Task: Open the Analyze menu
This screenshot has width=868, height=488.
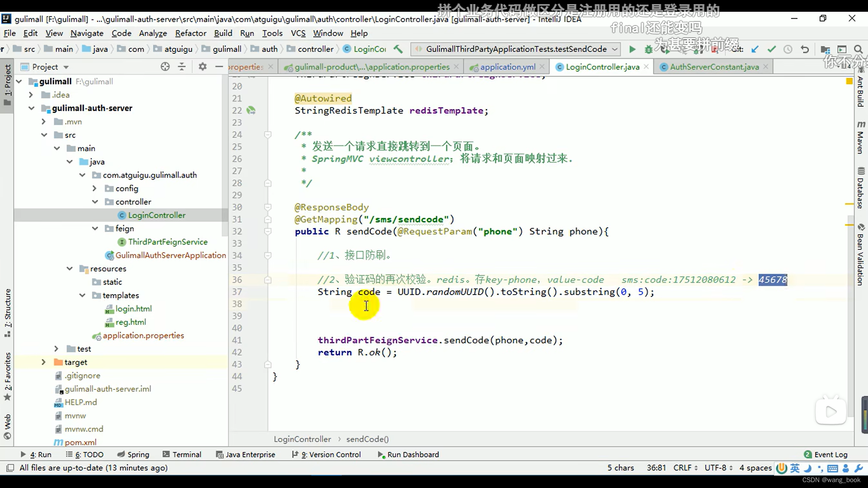Action: [153, 33]
